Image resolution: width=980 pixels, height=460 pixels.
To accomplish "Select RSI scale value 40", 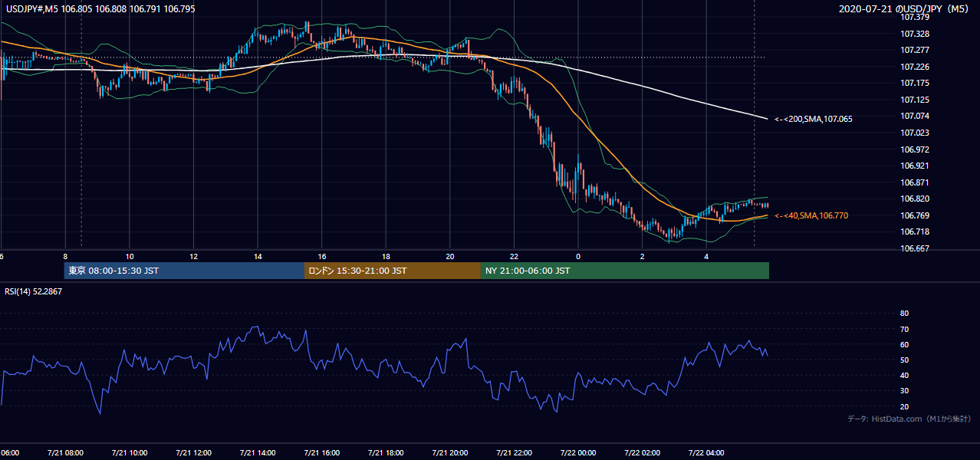I will 904,375.
